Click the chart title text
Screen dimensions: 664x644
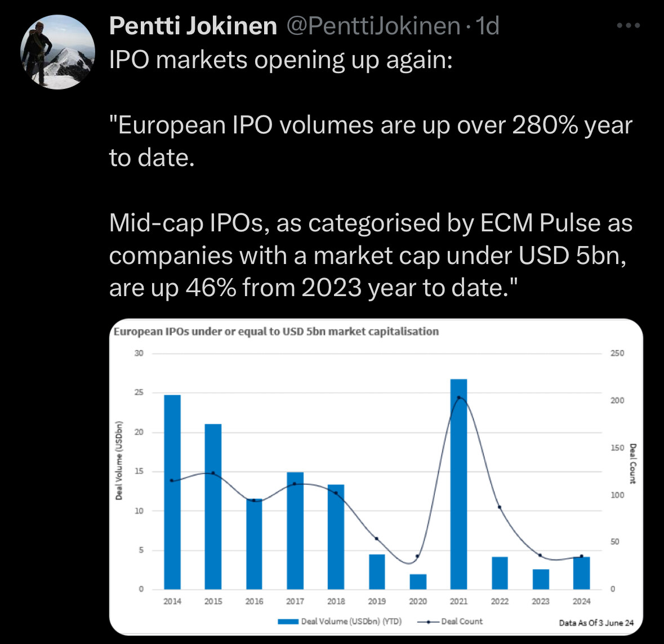click(276, 332)
